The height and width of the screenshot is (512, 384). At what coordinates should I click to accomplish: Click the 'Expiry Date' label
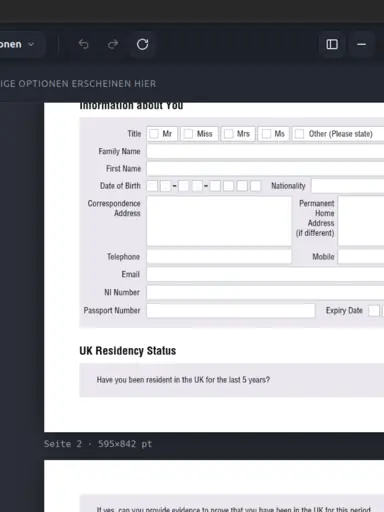coord(344,310)
